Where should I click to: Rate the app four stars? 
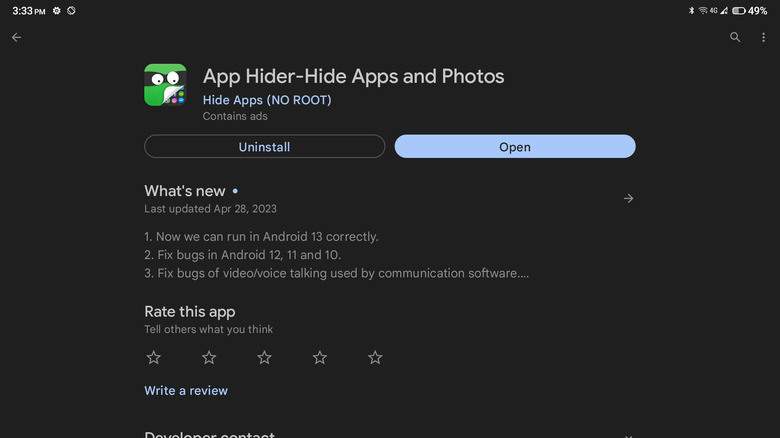pos(320,357)
